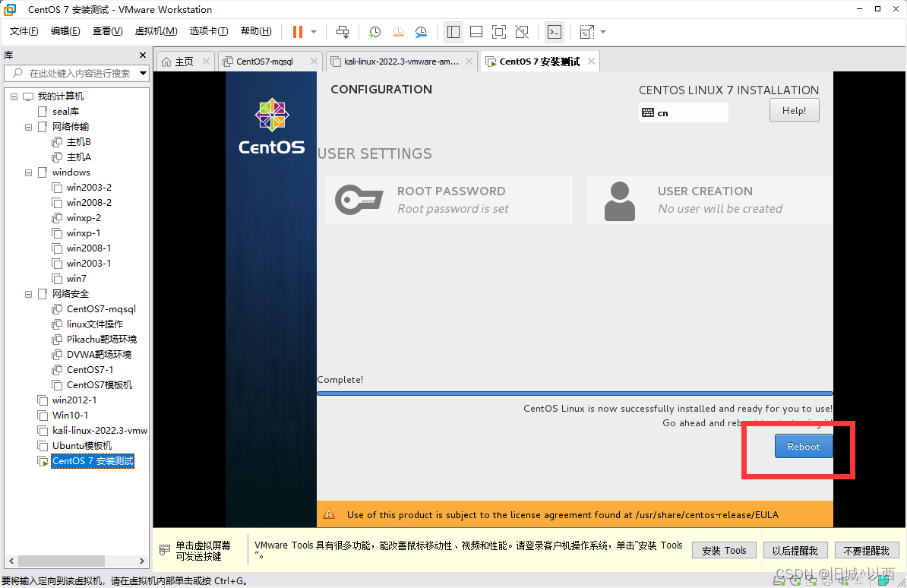The image size is (907, 588).
Task: Close the CentOS7-mqsql tab
Action: coord(314,61)
